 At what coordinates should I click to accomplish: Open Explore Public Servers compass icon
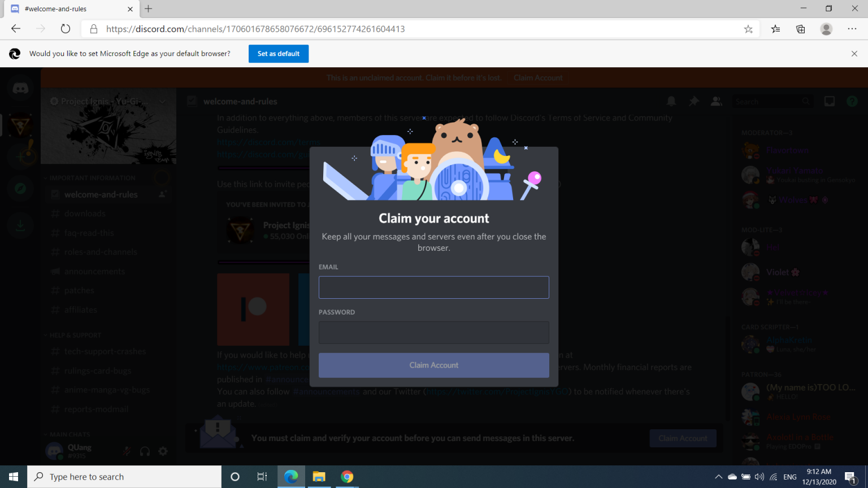pos(20,189)
